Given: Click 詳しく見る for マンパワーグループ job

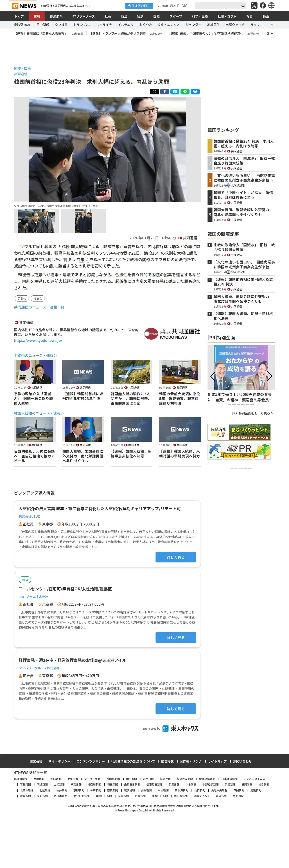Looking at the screenshot, I should (x=176, y=709).
